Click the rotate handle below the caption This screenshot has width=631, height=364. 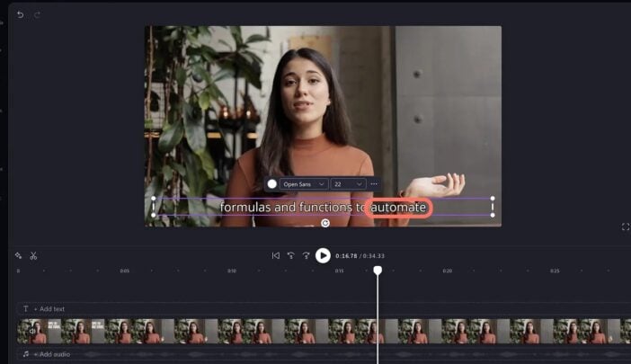tap(324, 223)
